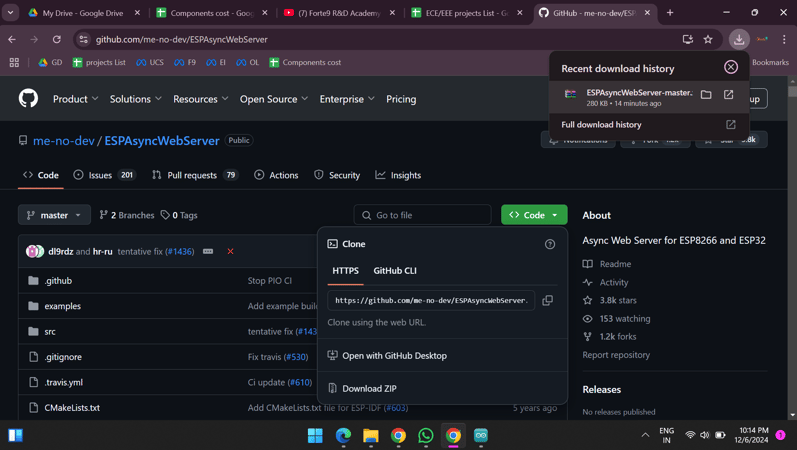797x450 pixels.
Task: Click the HTTPS clone URL text field
Action: 431,301
